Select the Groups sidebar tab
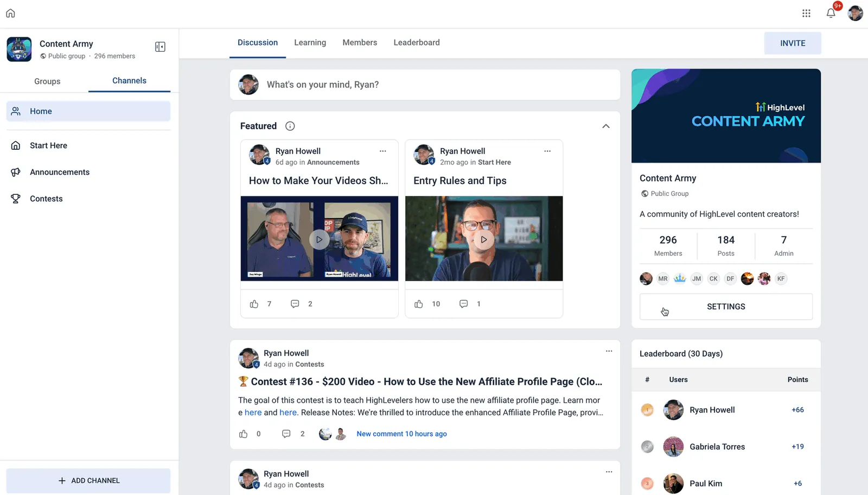 click(x=47, y=81)
